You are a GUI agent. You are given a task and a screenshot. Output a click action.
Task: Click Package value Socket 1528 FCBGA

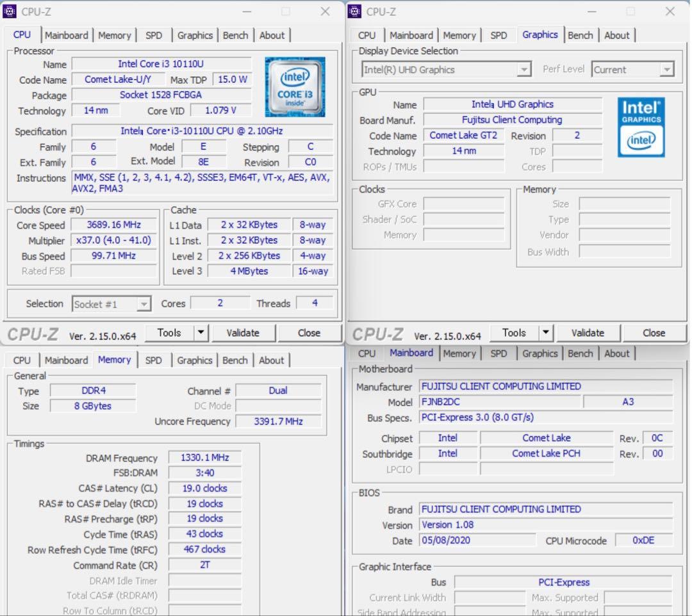tap(161, 95)
